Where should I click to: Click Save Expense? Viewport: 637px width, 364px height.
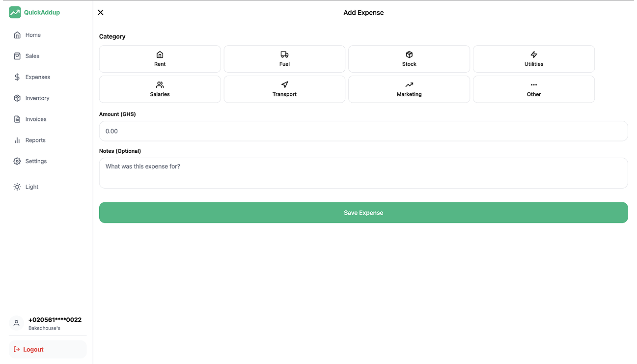pyautogui.click(x=363, y=212)
